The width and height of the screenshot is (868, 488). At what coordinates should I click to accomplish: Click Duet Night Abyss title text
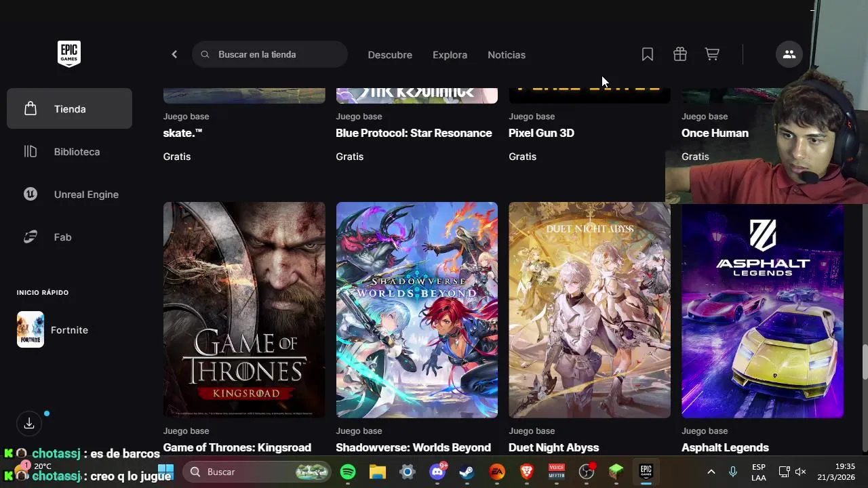[x=553, y=447]
